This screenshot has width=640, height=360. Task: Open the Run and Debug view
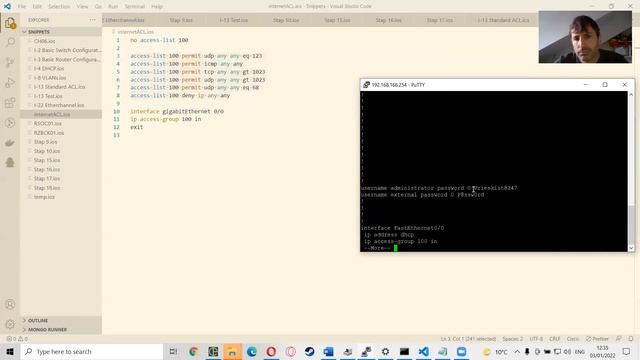pos(10,82)
